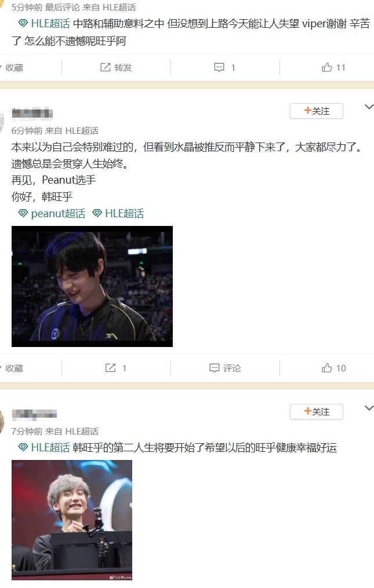
Task: Click the HLE超话 diamond icon in the third post
Action: 23,447
